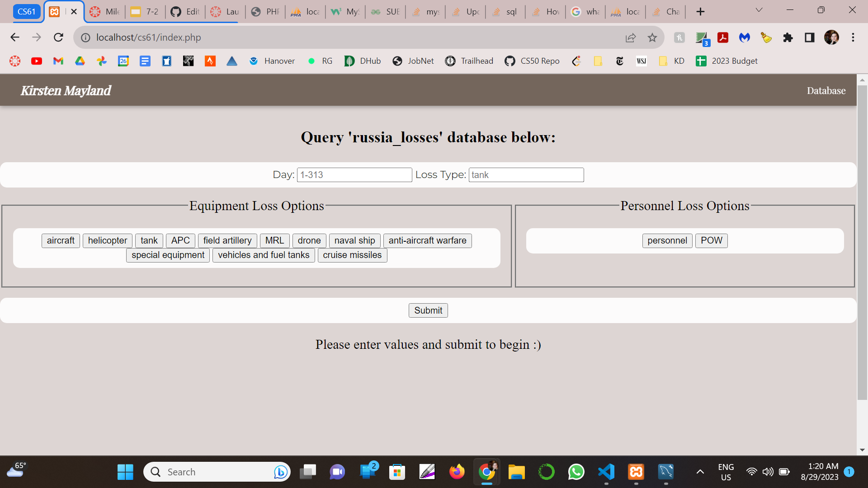Viewport: 868px width, 488px height.
Task: Expand the address bar site info icon
Action: point(84,37)
